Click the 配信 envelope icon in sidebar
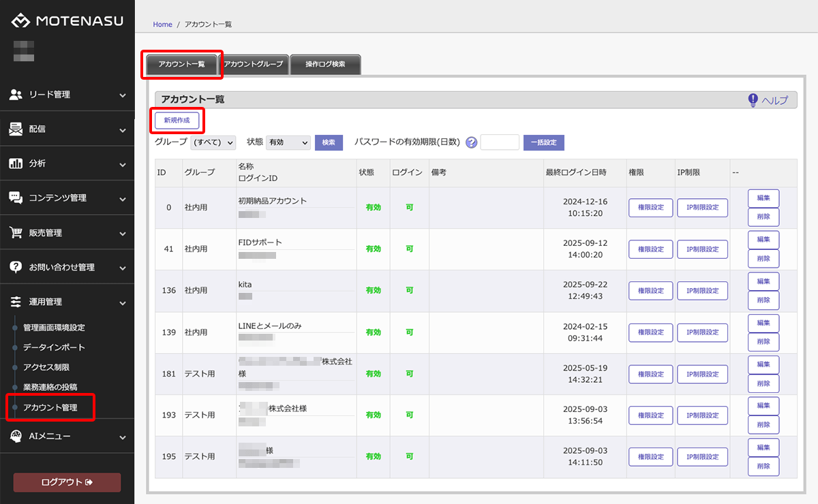Screen dimensions: 818x504 tap(16, 129)
